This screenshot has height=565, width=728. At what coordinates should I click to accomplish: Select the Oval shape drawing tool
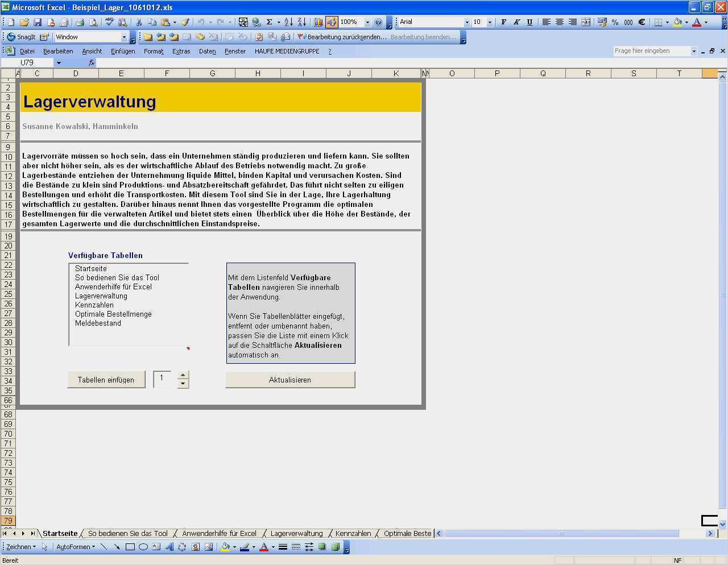(143, 547)
